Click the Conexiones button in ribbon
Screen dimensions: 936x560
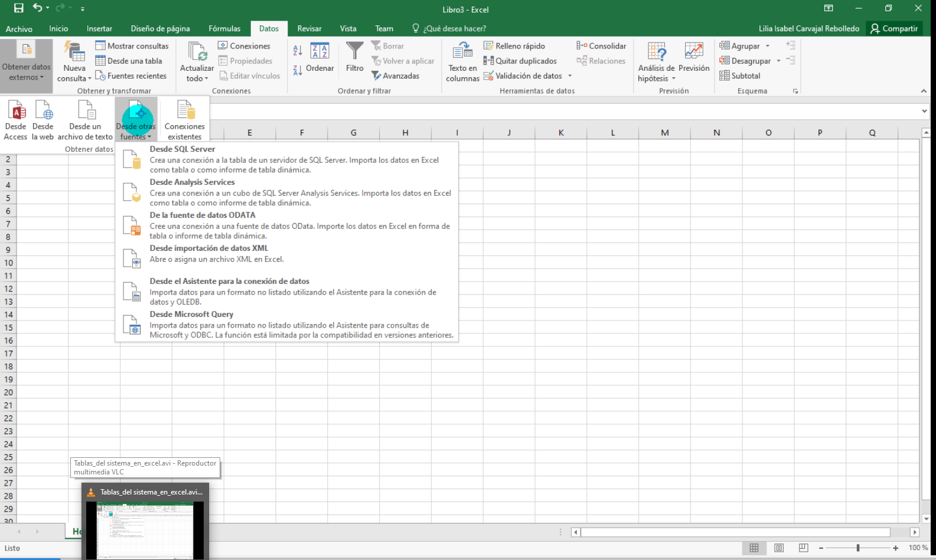tap(244, 45)
